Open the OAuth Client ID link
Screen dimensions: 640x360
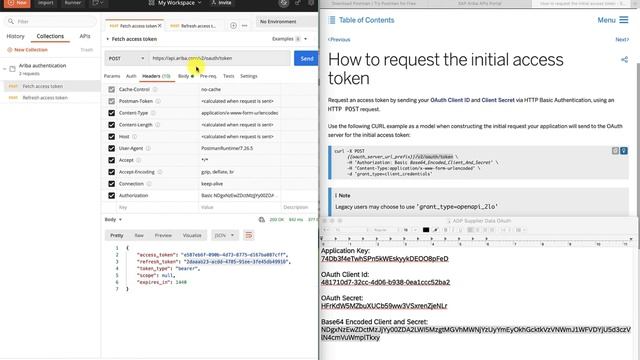pos(450,100)
